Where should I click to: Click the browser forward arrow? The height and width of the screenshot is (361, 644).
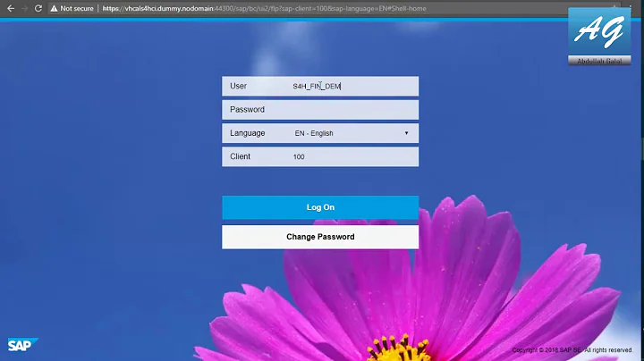point(25,8)
